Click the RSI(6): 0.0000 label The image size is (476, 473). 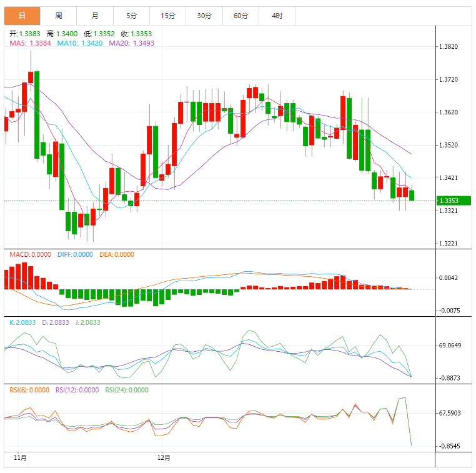pyautogui.click(x=29, y=390)
